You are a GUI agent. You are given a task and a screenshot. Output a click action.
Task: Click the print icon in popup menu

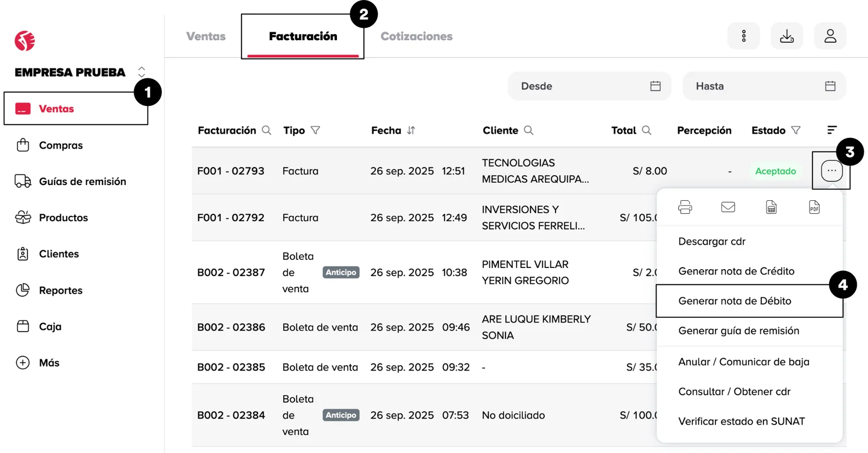685,207
